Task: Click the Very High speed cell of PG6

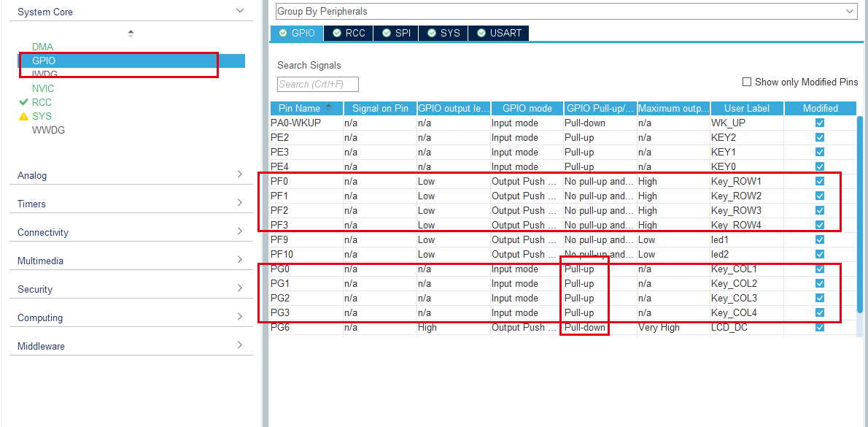Action: click(673, 327)
